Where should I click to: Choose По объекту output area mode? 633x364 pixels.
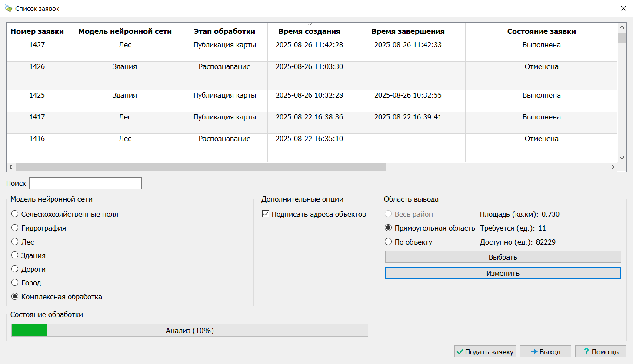pos(388,242)
